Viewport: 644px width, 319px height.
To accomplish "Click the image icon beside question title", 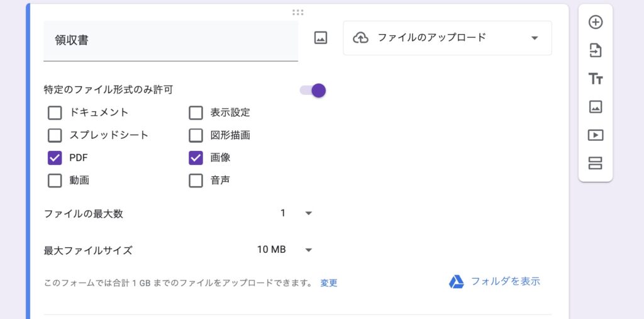I will (321, 38).
